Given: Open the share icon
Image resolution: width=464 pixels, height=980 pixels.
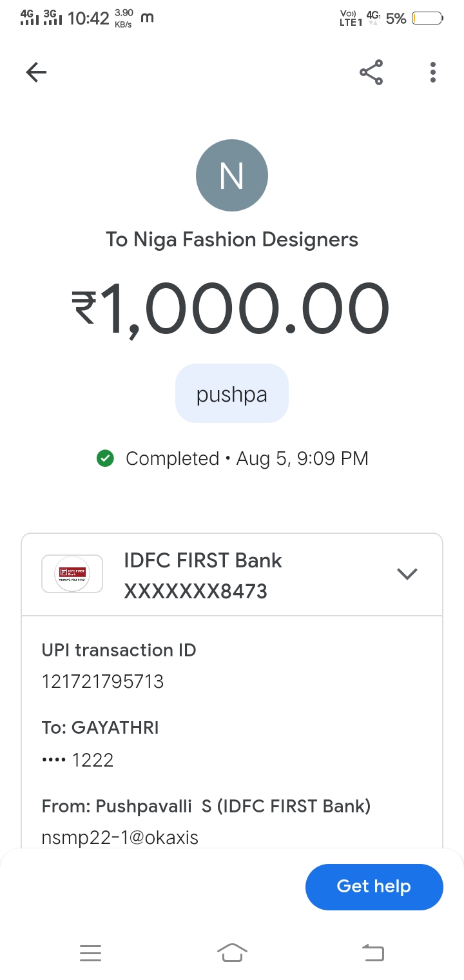Looking at the screenshot, I should point(371,72).
